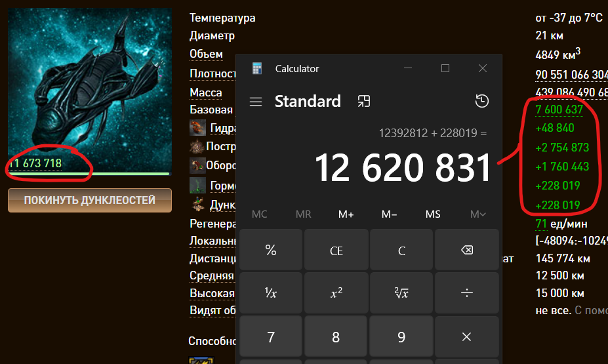
Task: Open the calculator history panel
Action: click(481, 101)
